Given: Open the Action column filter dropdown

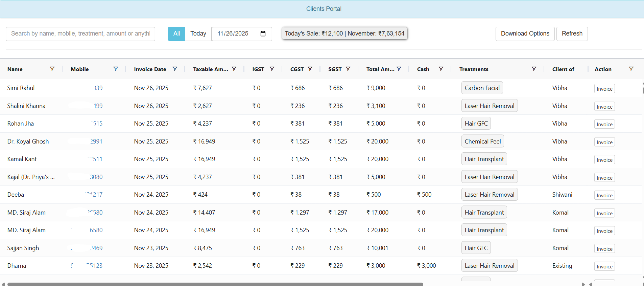Looking at the screenshot, I should 631,69.
